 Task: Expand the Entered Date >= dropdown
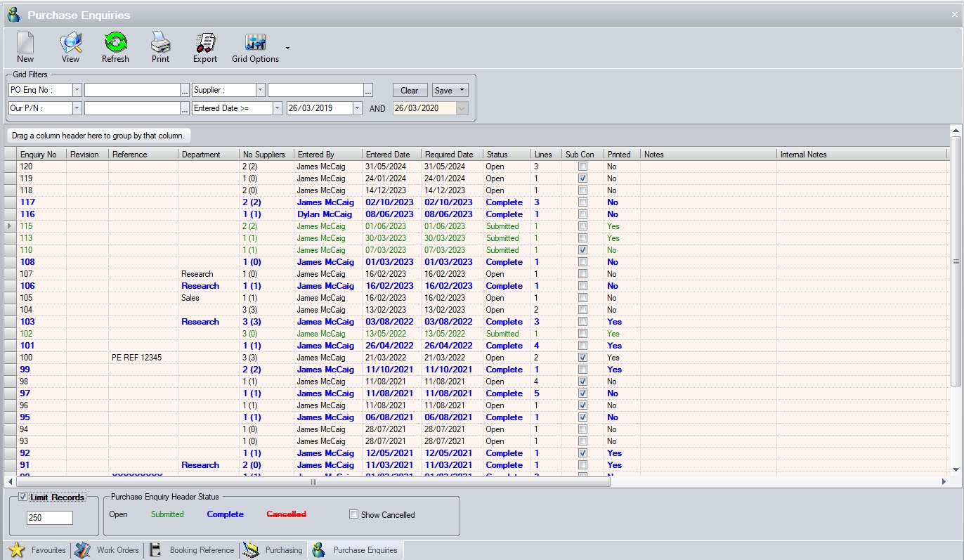(x=277, y=108)
